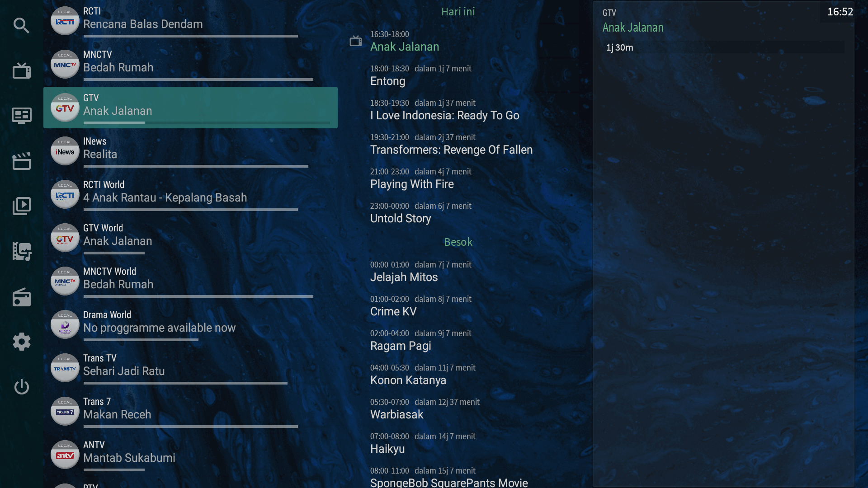This screenshot has height=488, width=868.
Task: Click Anak Jalanan title in info panel
Action: 632,28
